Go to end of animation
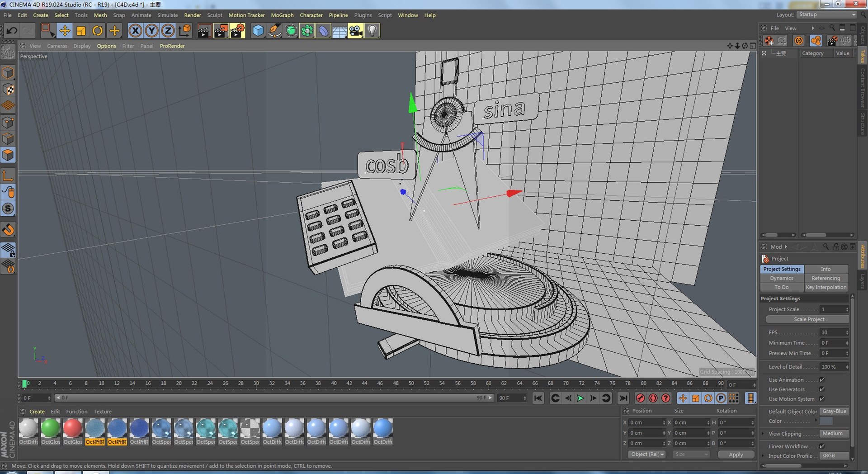 [623, 398]
